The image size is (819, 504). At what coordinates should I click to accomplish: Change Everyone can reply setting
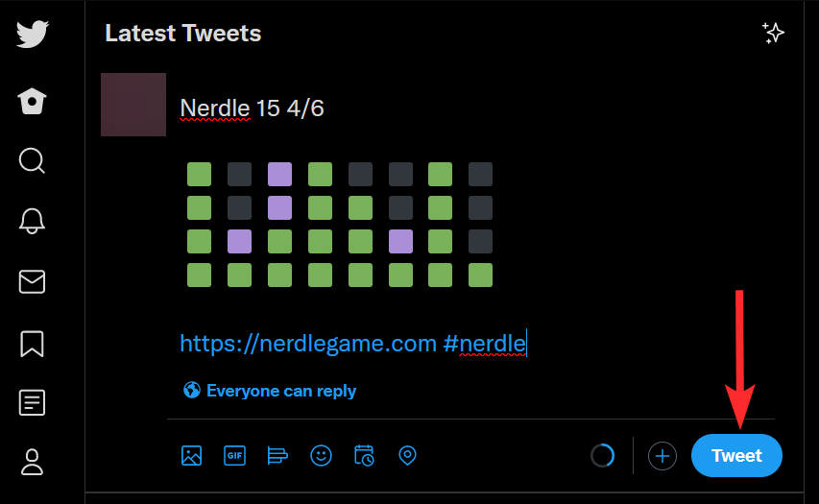[270, 391]
